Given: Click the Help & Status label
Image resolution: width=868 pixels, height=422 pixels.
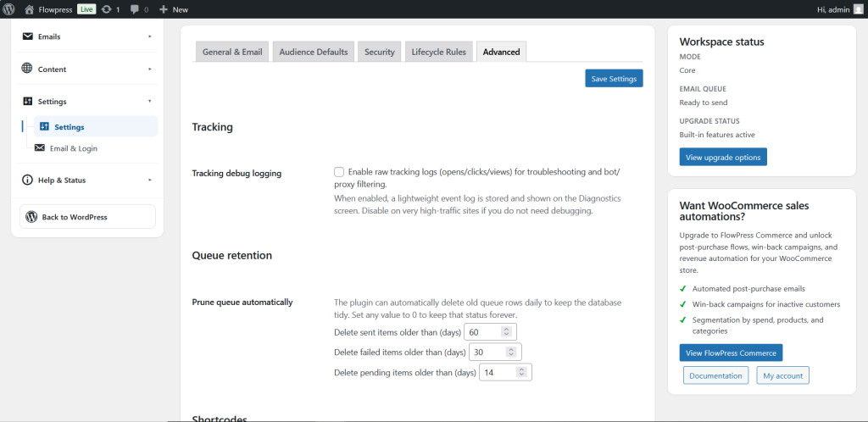Looking at the screenshot, I should pyautogui.click(x=62, y=180).
